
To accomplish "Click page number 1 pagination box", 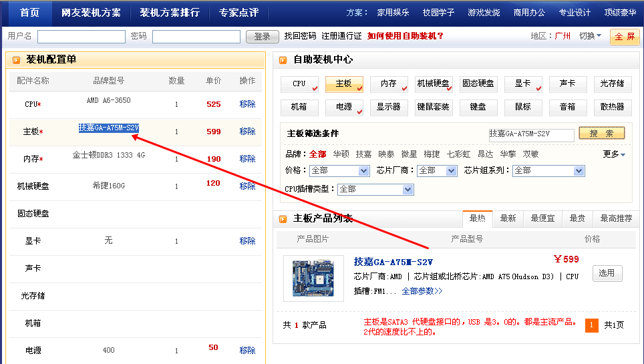I will point(591,325).
